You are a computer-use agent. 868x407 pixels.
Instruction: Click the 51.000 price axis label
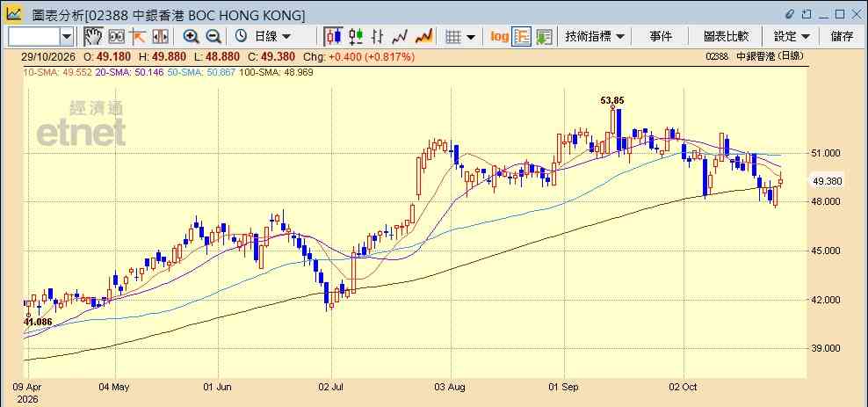point(828,153)
